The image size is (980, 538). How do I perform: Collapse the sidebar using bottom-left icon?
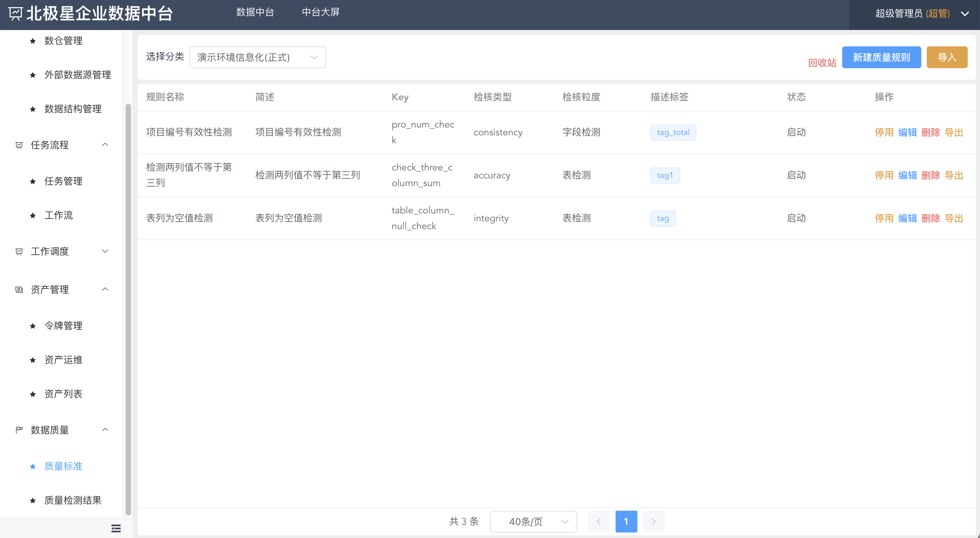tap(116, 528)
